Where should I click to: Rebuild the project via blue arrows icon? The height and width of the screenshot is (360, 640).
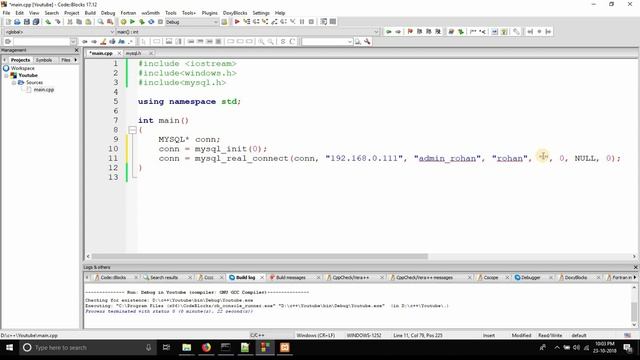[151, 22]
